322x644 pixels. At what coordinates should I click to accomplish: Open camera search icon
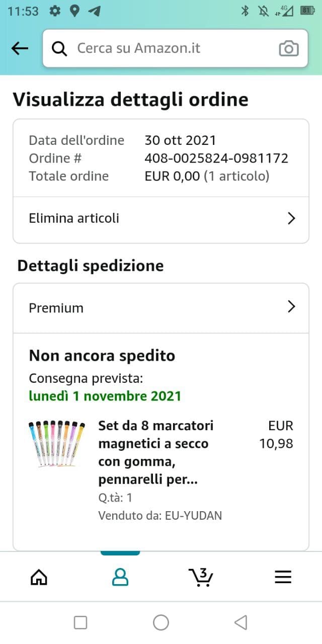tap(289, 48)
